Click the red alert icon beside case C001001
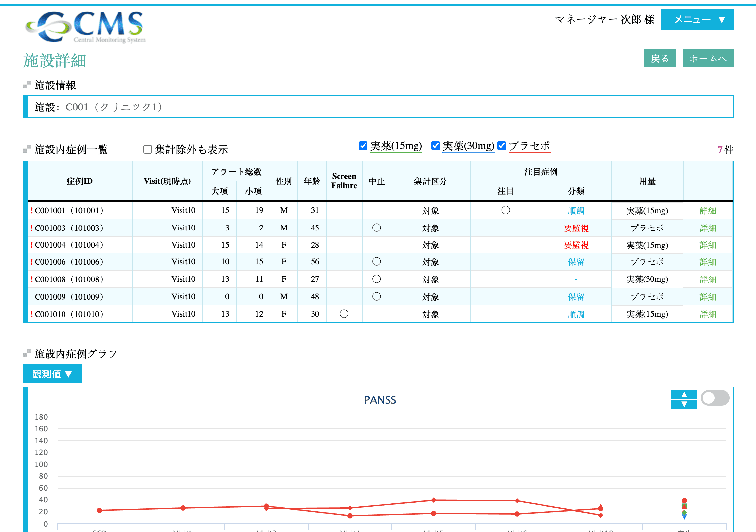 click(31, 210)
